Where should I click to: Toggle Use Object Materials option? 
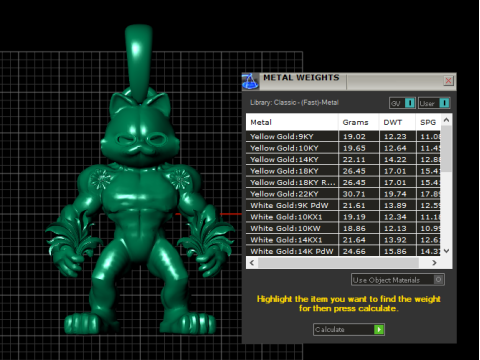398,280
